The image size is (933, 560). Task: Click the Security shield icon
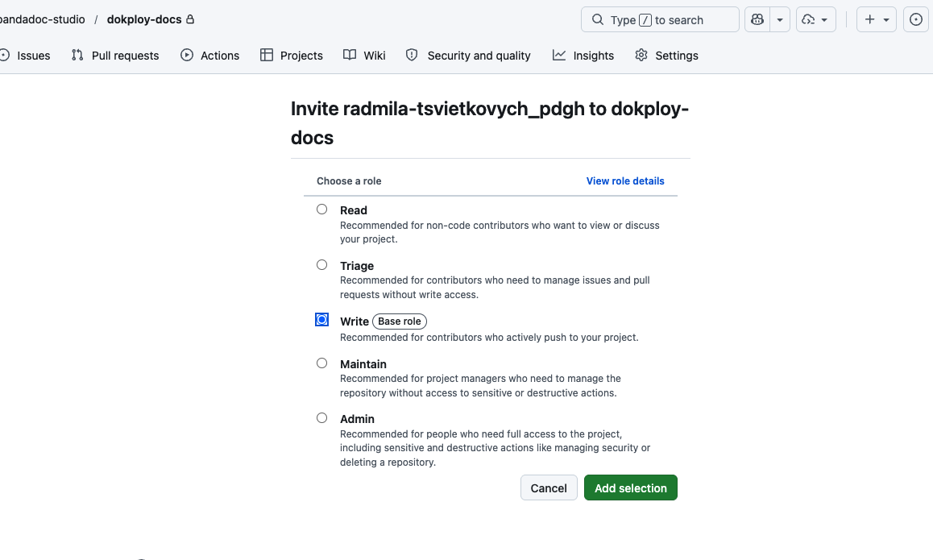pyautogui.click(x=412, y=55)
